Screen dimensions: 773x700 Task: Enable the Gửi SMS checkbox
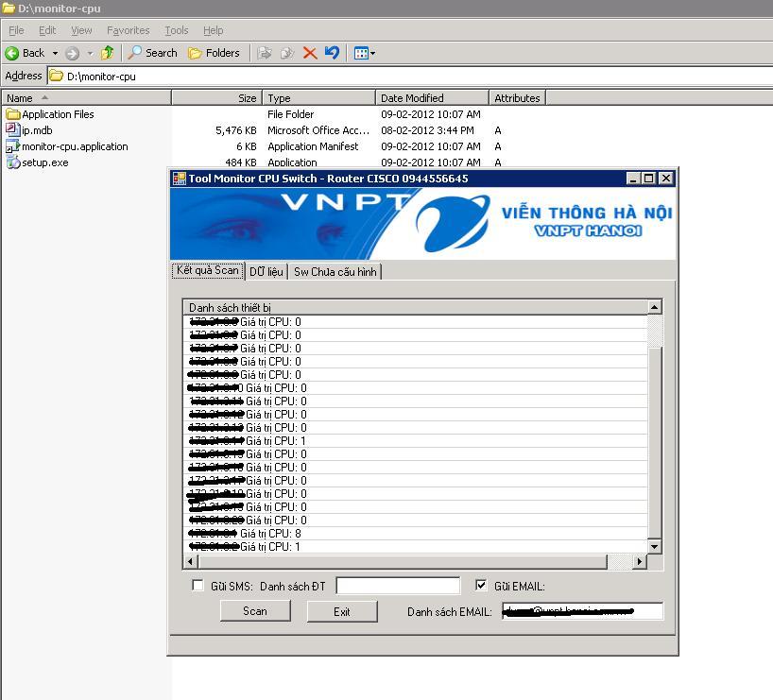[x=198, y=586]
